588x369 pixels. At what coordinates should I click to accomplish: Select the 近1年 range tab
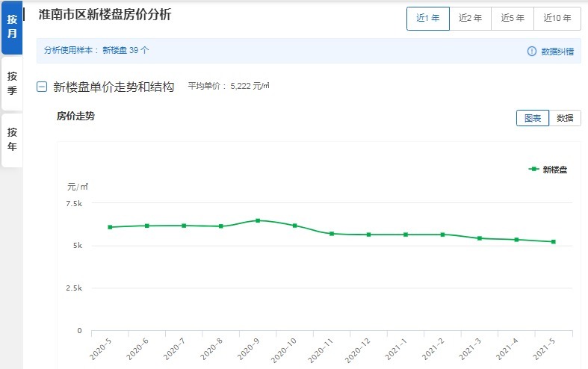(428, 19)
